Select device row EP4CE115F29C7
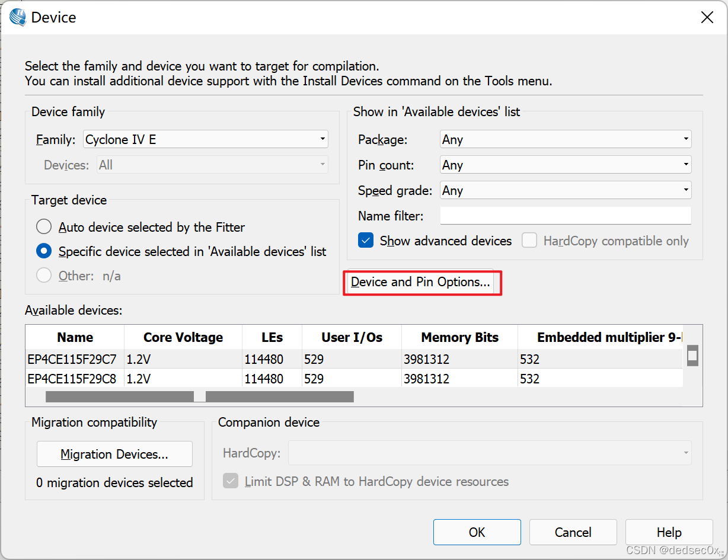The height and width of the screenshot is (560, 728). [355, 359]
